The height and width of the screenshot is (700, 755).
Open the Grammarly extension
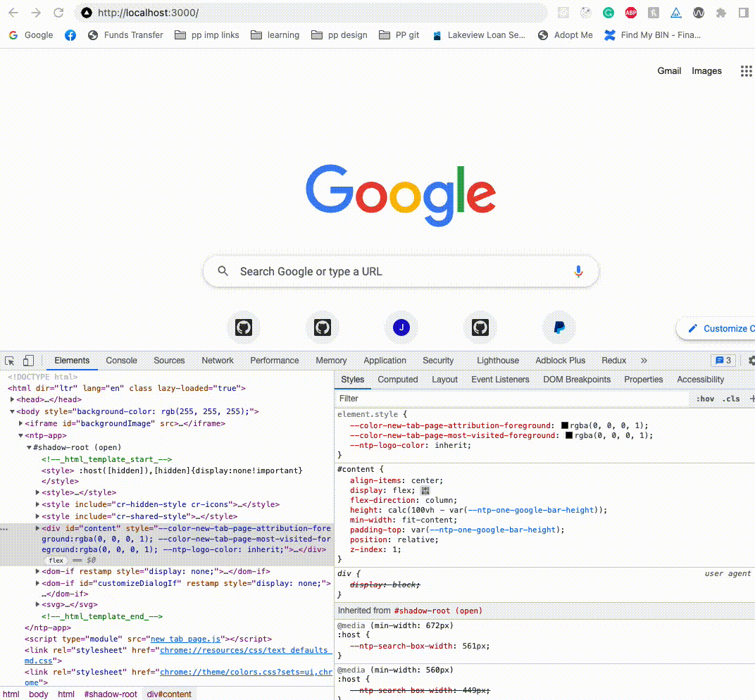[x=608, y=13]
